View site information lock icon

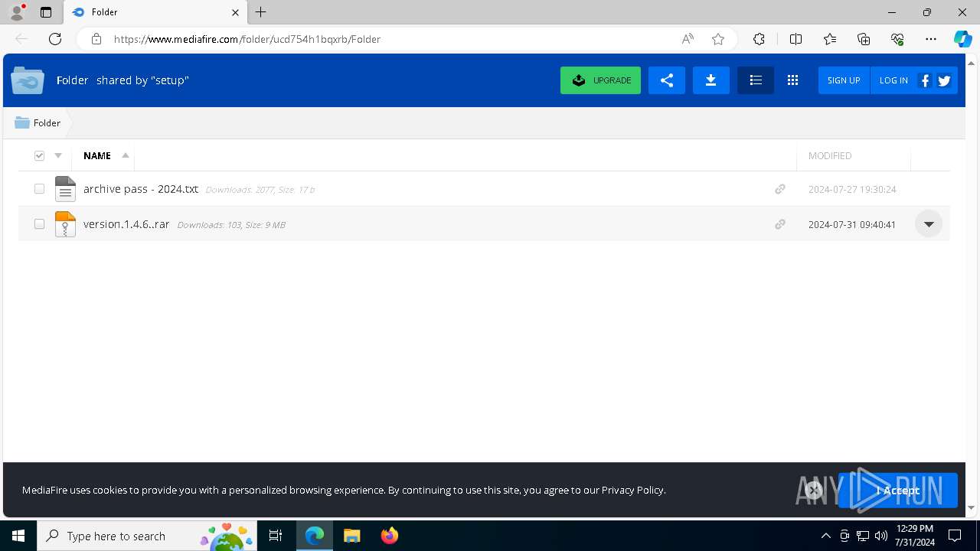(x=96, y=39)
